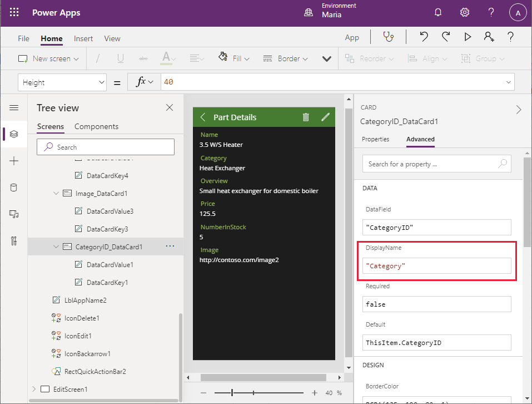The image size is (532, 404).
Task: Click the Preview app play icon
Action: [x=468, y=37]
